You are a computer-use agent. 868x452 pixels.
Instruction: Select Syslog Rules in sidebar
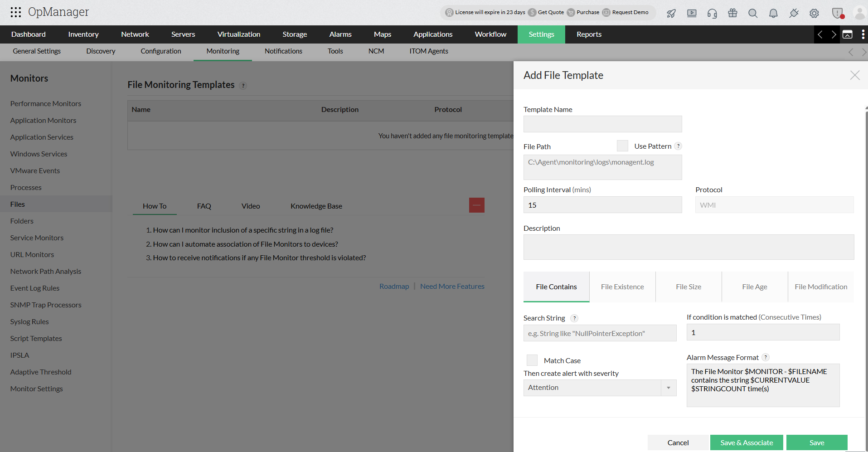(29, 322)
